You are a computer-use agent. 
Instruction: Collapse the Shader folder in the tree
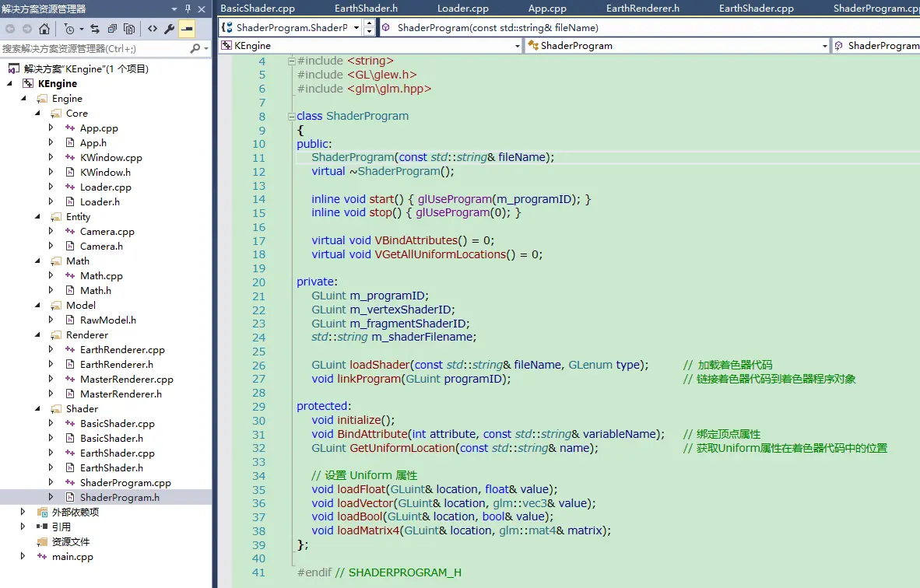tap(37, 408)
